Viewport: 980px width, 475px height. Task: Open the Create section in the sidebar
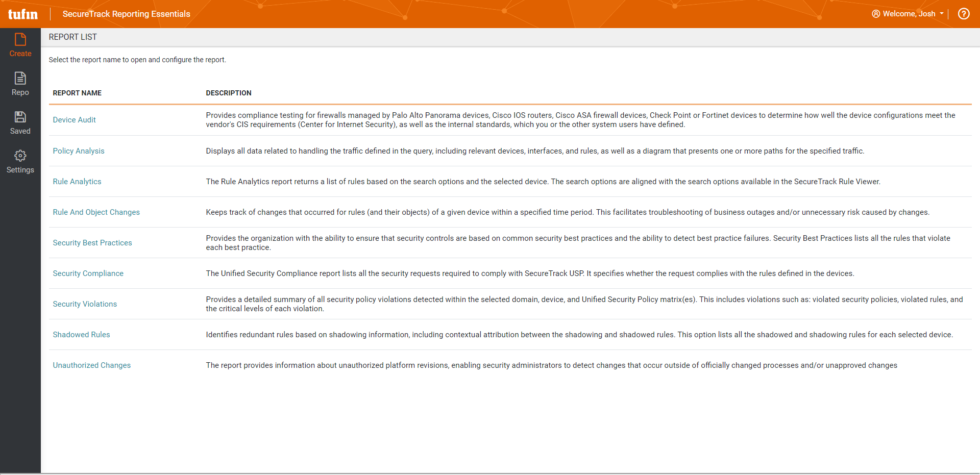coord(20,45)
